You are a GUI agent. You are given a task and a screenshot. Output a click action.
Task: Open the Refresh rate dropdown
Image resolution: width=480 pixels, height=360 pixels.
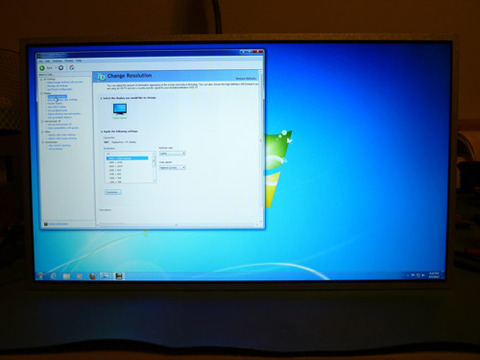click(172, 153)
